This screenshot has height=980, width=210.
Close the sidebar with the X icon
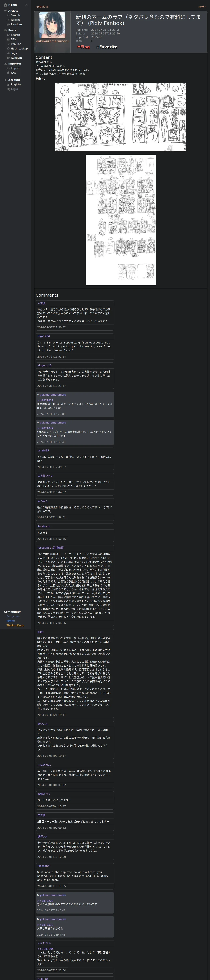pyautogui.click(x=26, y=5)
